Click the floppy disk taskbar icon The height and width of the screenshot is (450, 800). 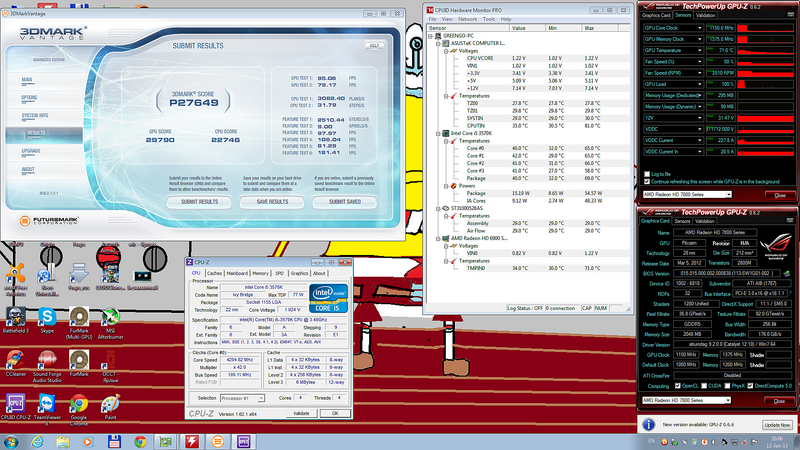pos(114,442)
